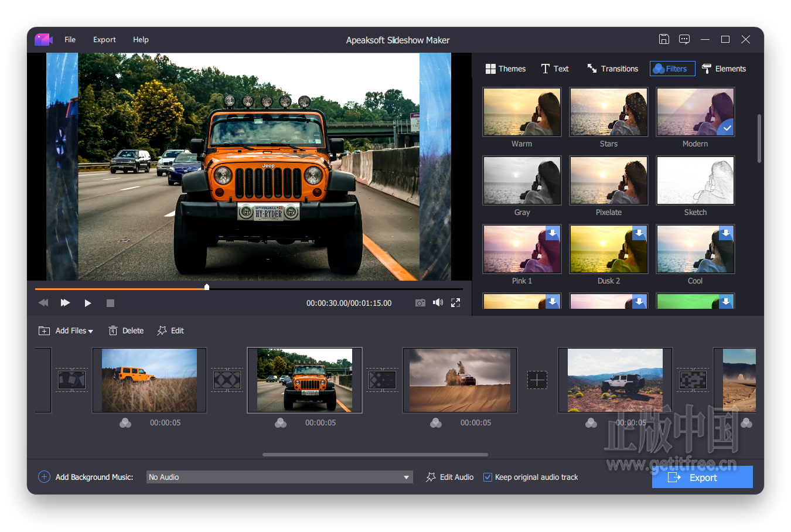791x532 pixels.
Task: Take a snapshot with the camera icon
Action: point(420,303)
